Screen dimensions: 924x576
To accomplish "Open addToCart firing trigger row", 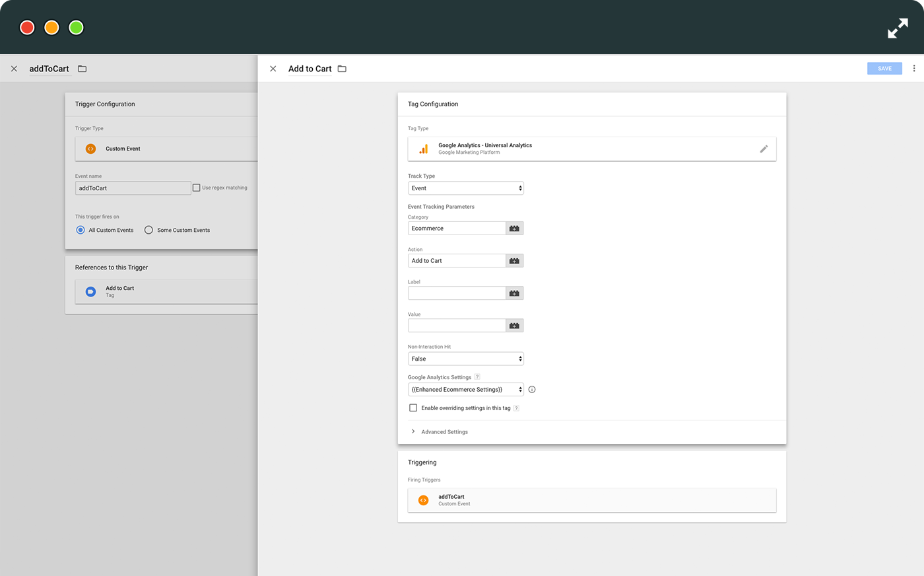I will (x=591, y=500).
